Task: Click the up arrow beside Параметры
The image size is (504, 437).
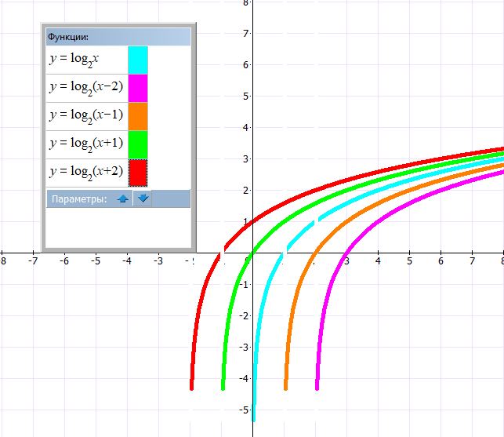Action: [x=122, y=198]
